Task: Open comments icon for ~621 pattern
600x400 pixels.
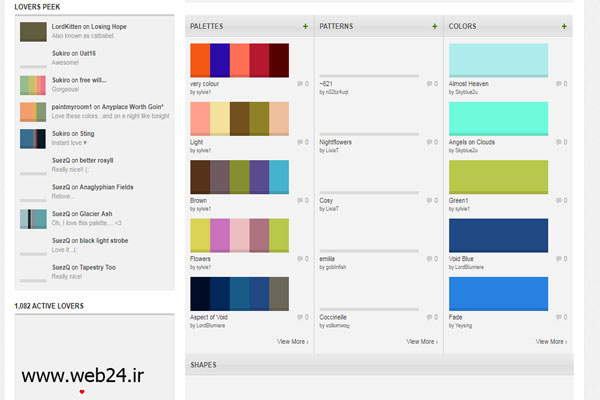Action: click(x=429, y=84)
